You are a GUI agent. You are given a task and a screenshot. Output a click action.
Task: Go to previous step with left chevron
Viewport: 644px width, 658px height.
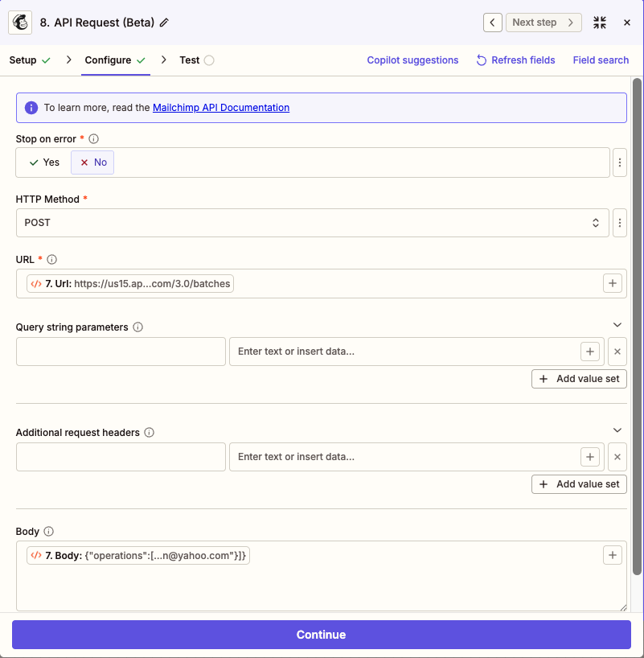click(x=493, y=23)
